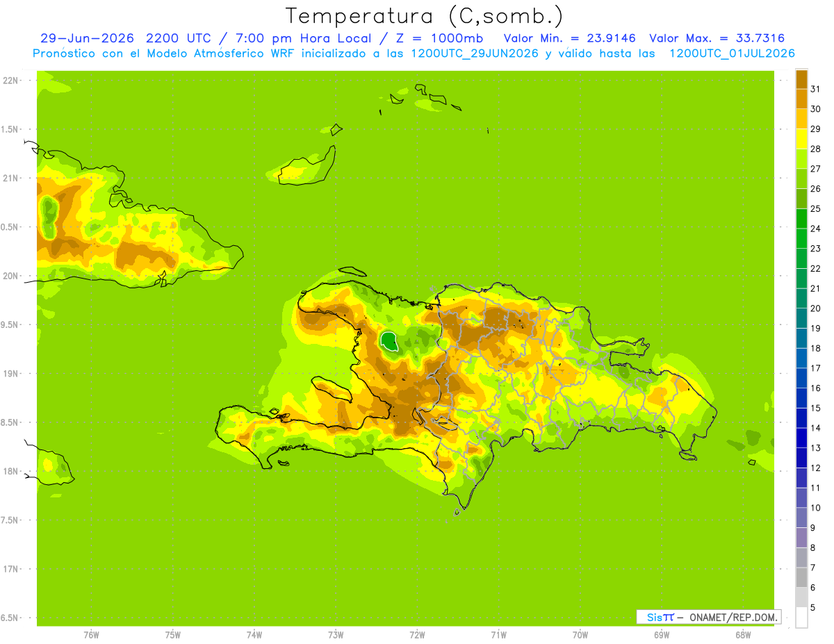The image size is (834, 644).
Task: Click the "70W" longitude label
Action: [x=580, y=634]
